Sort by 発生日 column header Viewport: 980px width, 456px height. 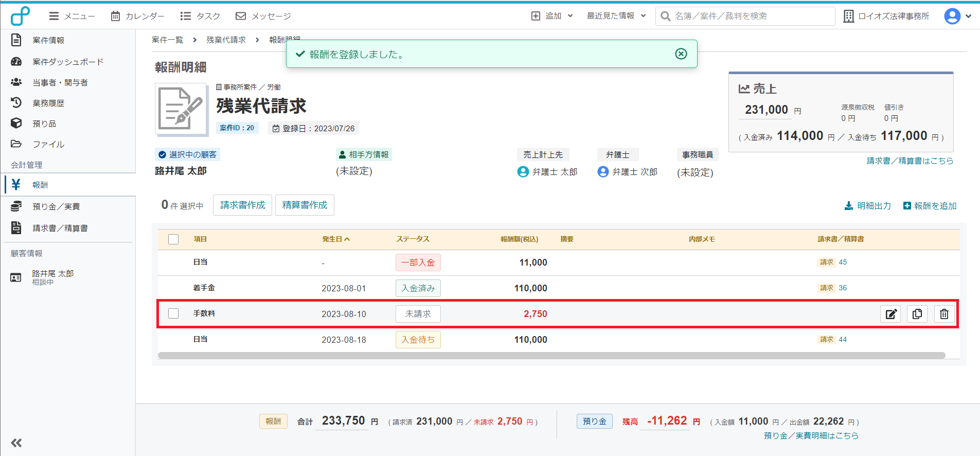(336, 239)
